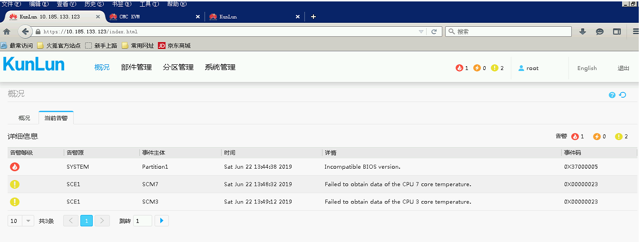Click the root user icon

[x=521, y=68]
